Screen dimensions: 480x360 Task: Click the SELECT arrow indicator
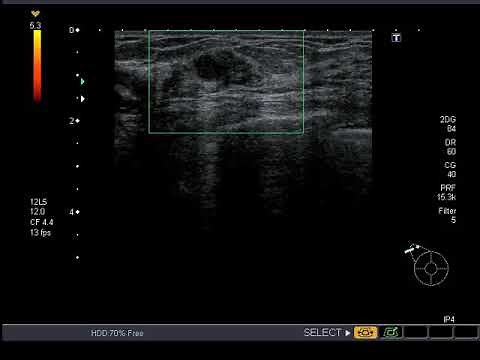pyautogui.click(x=347, y=333)
